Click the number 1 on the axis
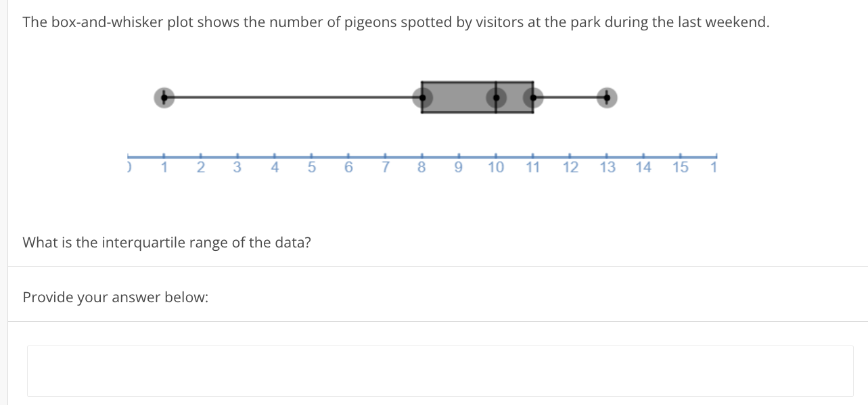 pyautogui.click(x=163, y=166)
